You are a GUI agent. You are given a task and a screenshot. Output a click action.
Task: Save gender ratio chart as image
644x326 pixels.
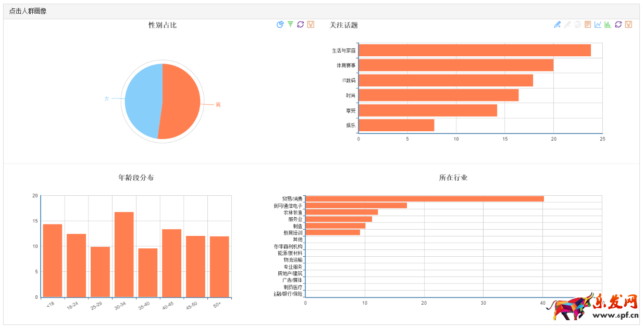[x=311, y=24]
